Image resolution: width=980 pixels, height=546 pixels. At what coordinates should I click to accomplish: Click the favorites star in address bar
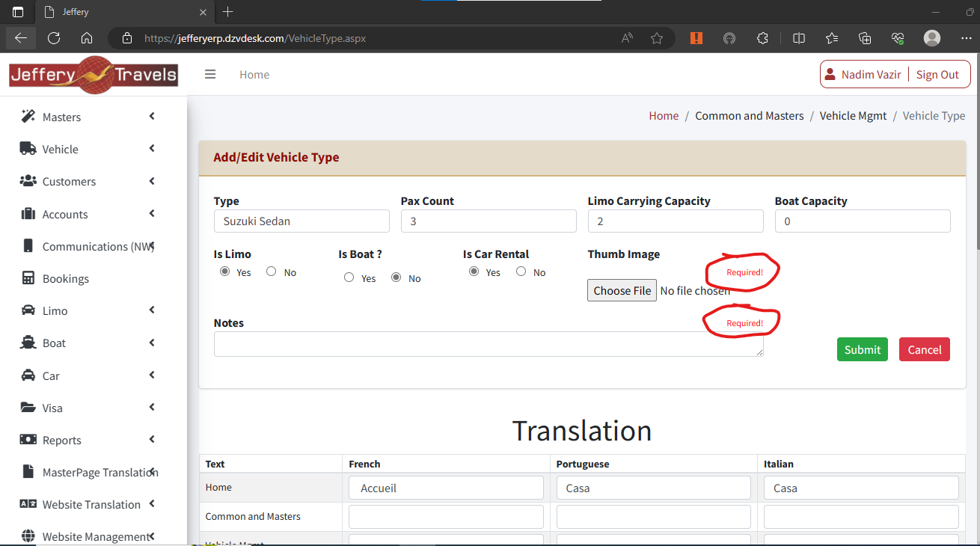[657, 38]
